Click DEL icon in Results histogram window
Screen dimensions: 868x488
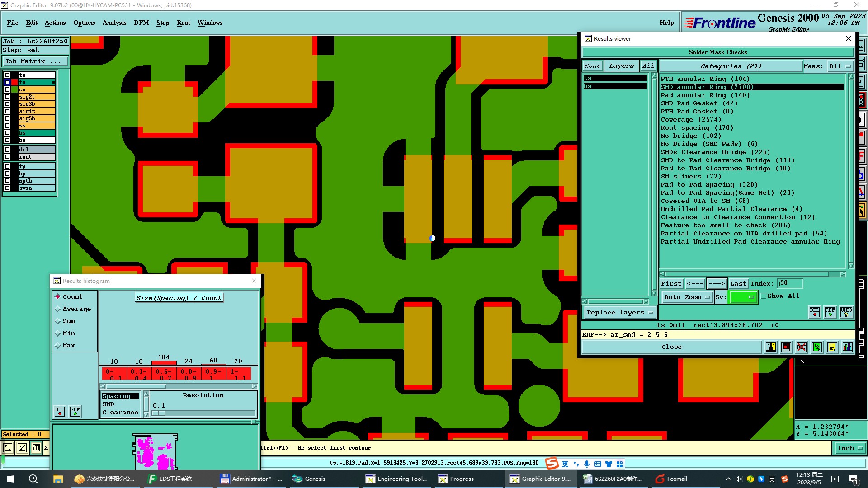pyautogui.click(x=60, y=411)
